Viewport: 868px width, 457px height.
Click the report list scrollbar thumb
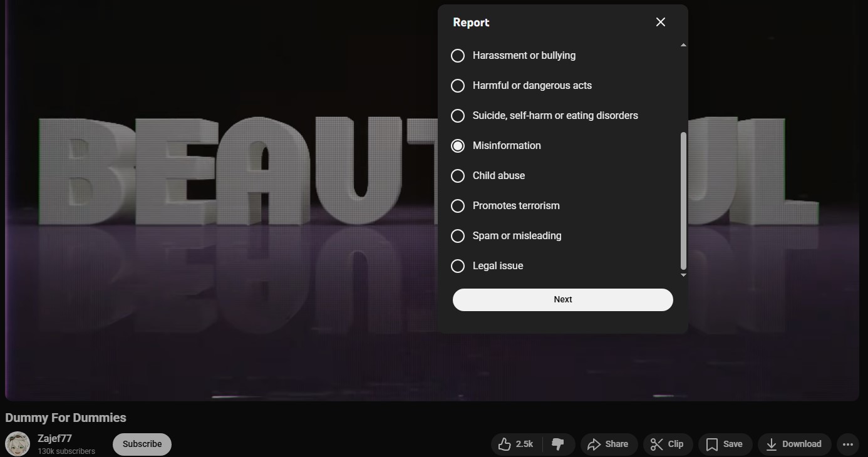683,200
